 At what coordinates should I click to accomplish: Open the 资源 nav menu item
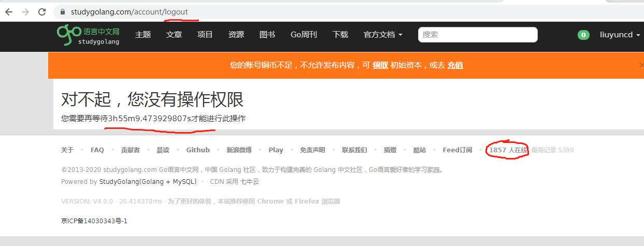pos(236,35)
